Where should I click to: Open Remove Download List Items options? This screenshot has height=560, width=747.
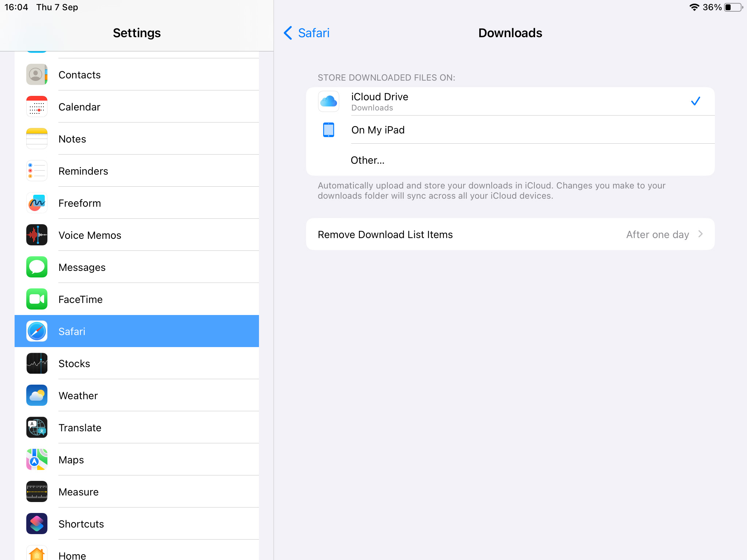coord(510,234)
